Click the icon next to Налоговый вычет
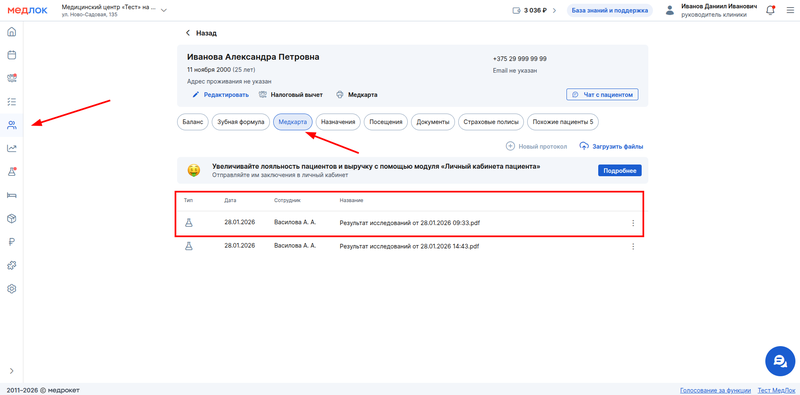The height and width of the screenshot is (395, 800). tap(263, 94)
